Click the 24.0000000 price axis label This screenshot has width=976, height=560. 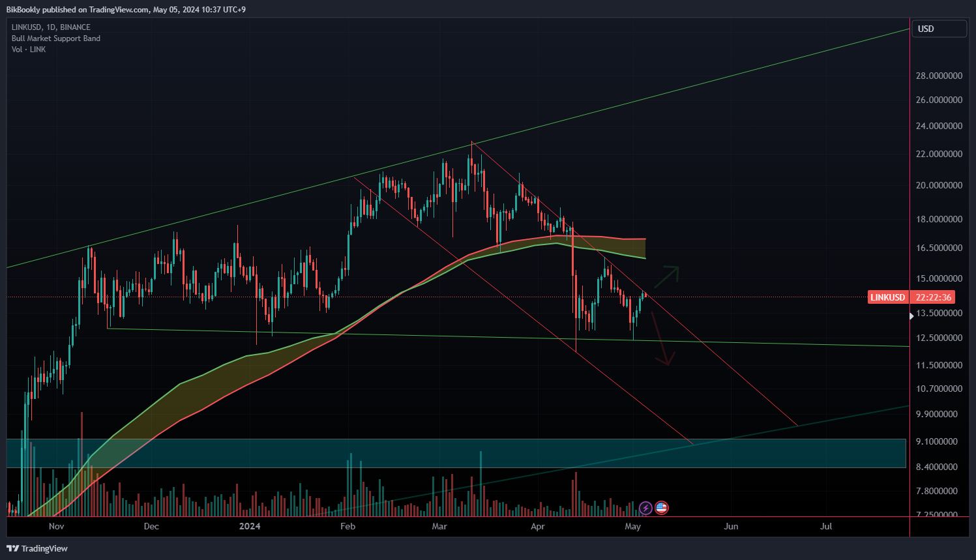(939, 126)
